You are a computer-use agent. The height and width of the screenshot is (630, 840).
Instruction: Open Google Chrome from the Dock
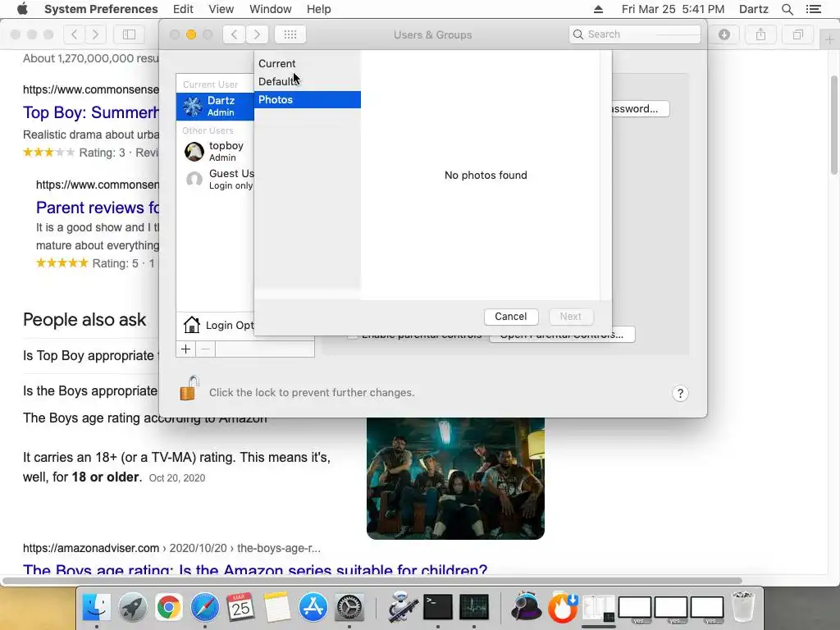click(169, 608)
